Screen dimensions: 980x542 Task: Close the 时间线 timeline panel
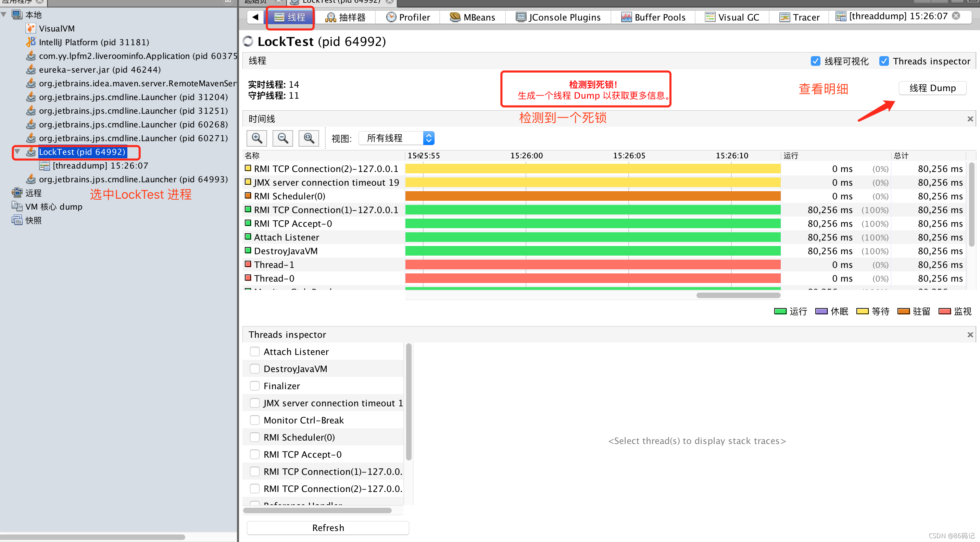tap(970, 119)
